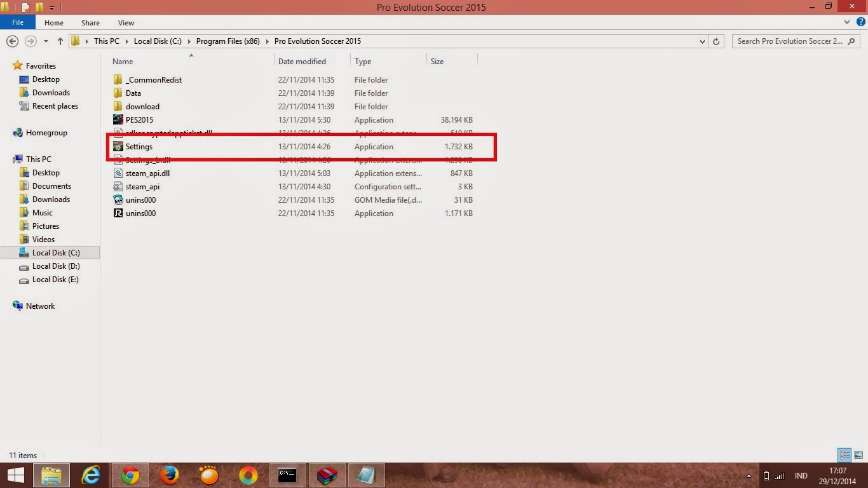This screenshot has height=488, width=868.
Task: Click the 38.194 KB size value
Action: point(456,120)
